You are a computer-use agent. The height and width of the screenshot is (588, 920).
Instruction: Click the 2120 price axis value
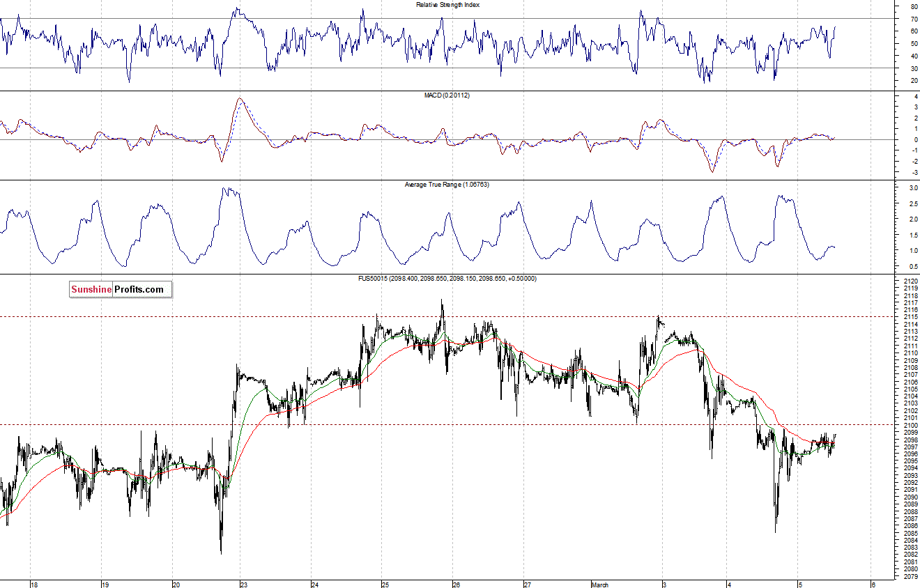tap(910, 281)
